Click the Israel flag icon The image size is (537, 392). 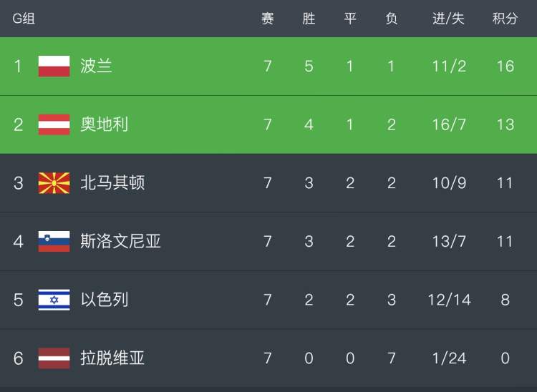[54, 300]
